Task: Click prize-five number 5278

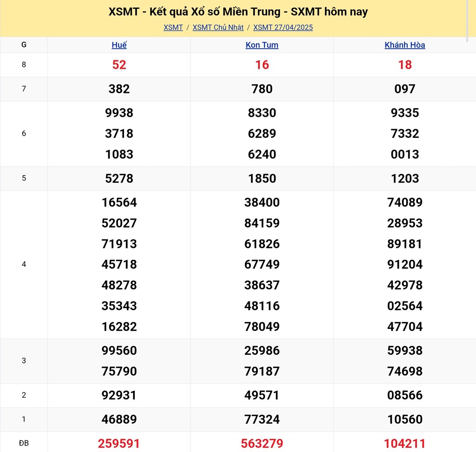Action: click(x=119, y=178)
